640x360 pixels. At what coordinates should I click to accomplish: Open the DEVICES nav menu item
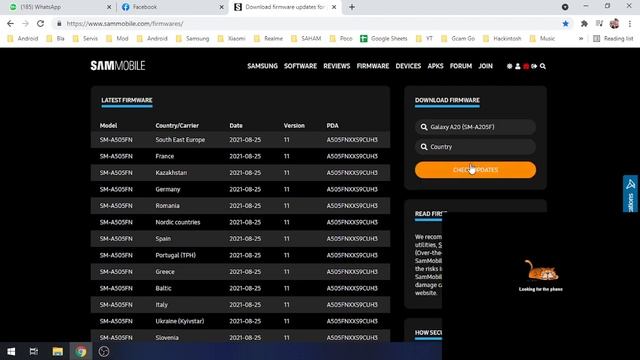[408, 66]
